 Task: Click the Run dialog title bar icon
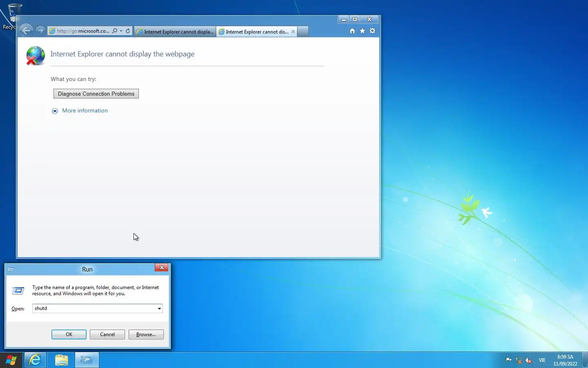pos(11,269)
